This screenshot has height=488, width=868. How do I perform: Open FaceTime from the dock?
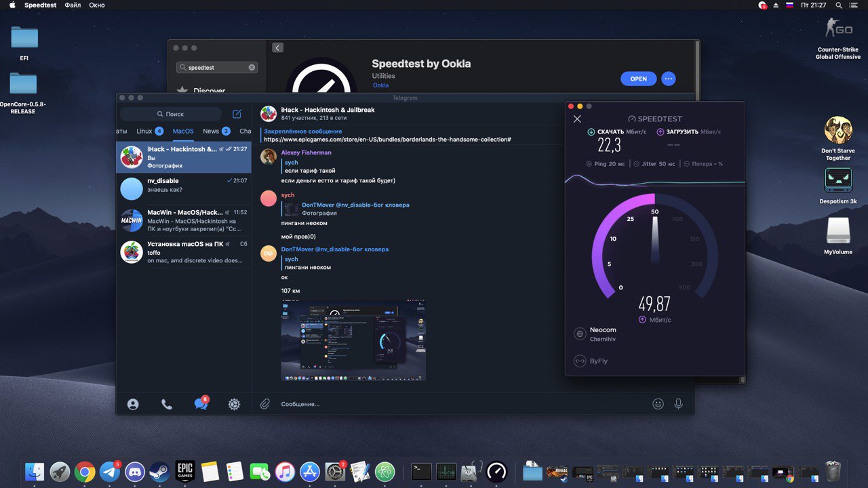click(260, 471)
